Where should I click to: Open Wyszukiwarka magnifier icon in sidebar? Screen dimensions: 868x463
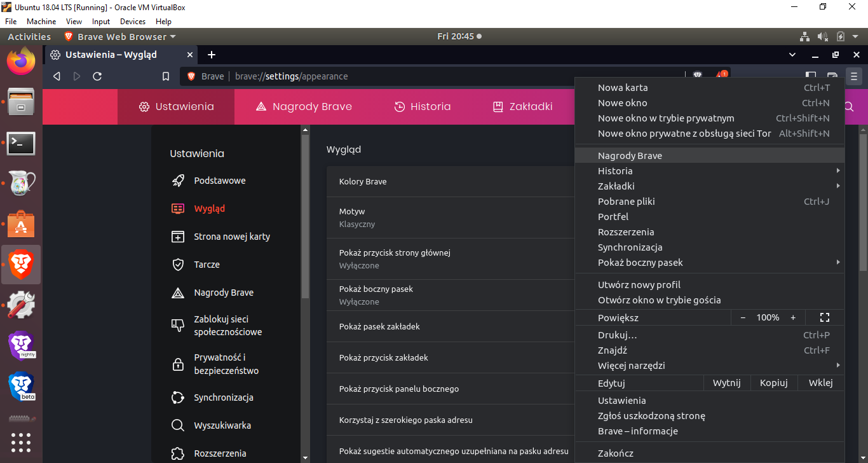(178, 425)
